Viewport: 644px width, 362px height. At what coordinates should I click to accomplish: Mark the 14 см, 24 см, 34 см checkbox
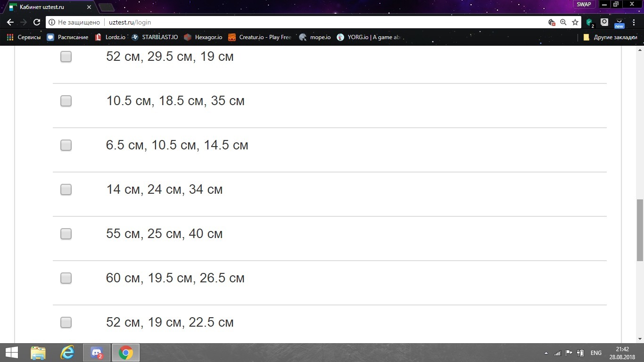[x=66, y=189]
